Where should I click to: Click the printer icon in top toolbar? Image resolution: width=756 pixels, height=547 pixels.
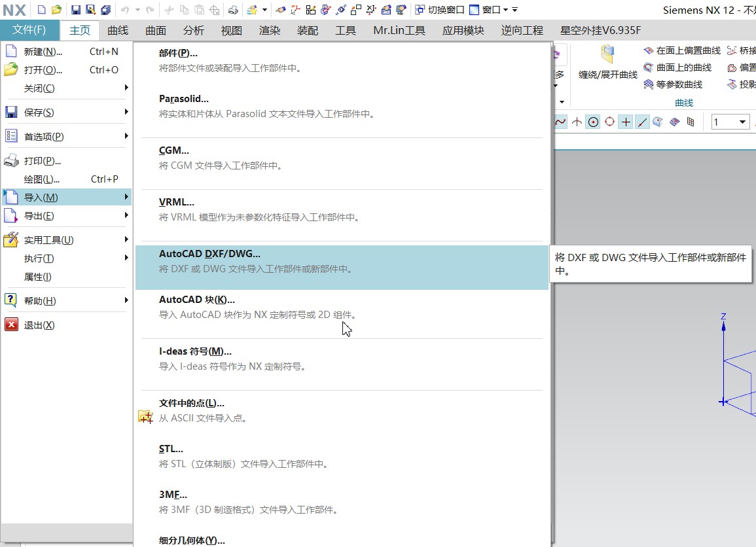tap(233, 10)
